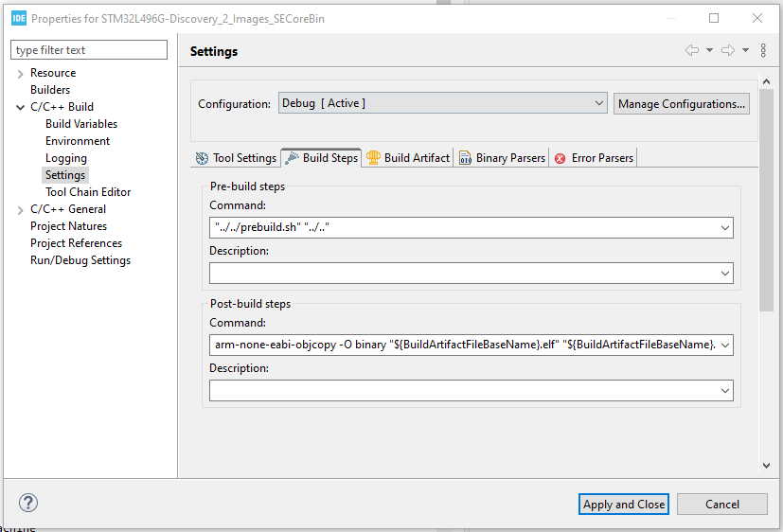
Task: Select C/C++ General in the tree
Action: click(68, 209)
